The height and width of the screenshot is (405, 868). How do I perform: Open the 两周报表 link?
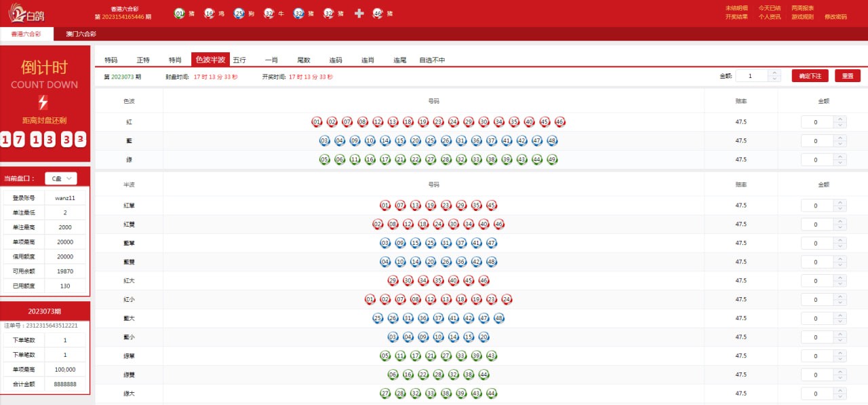[x=803, y=8]
